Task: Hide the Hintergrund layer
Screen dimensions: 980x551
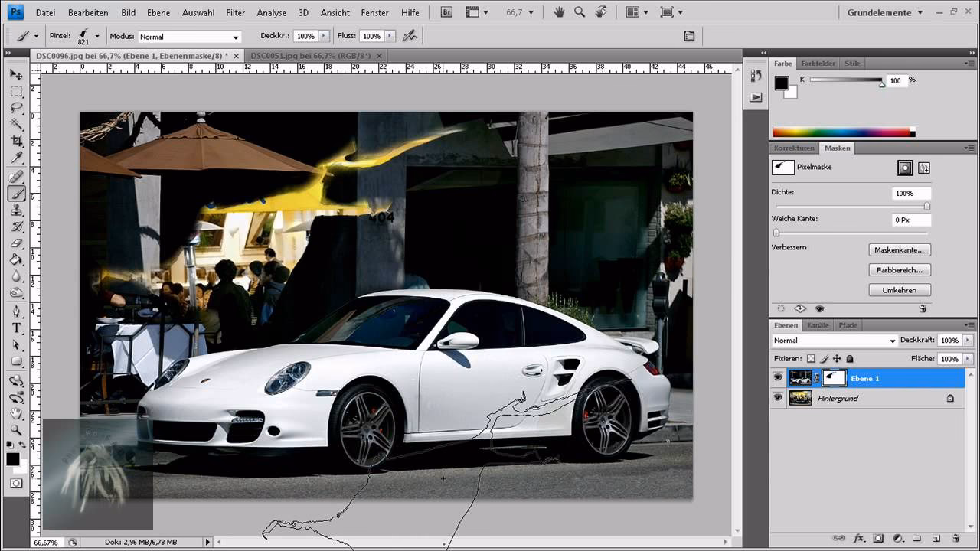Action: pos(778,398)
